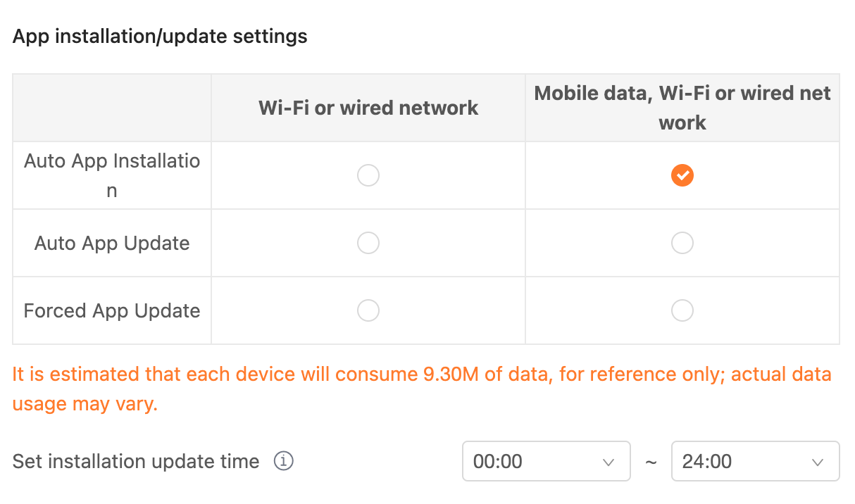Select Forced App Update over Wi-Fi or wired
The width and height of the screenshot is (855, 504).
click(368, 310)
